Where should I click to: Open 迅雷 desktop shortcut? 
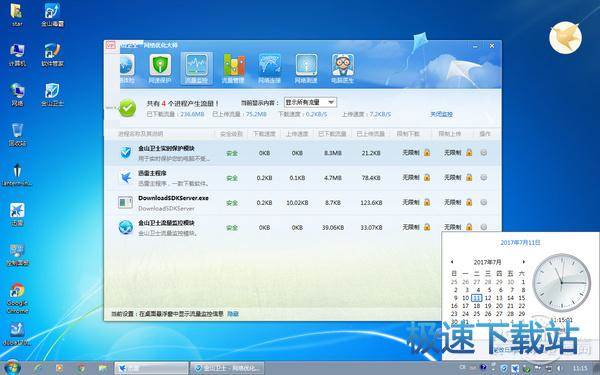[x=17, y=214]
